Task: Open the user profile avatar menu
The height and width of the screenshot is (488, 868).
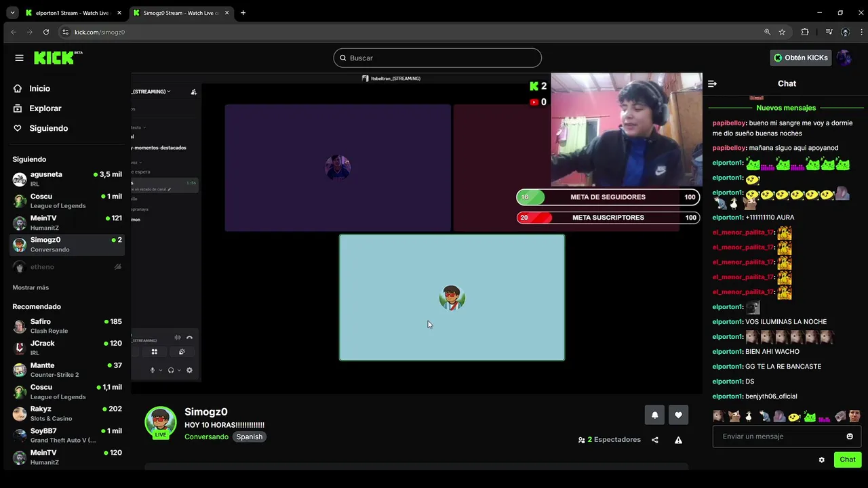Action: click(x=844, y=58)
